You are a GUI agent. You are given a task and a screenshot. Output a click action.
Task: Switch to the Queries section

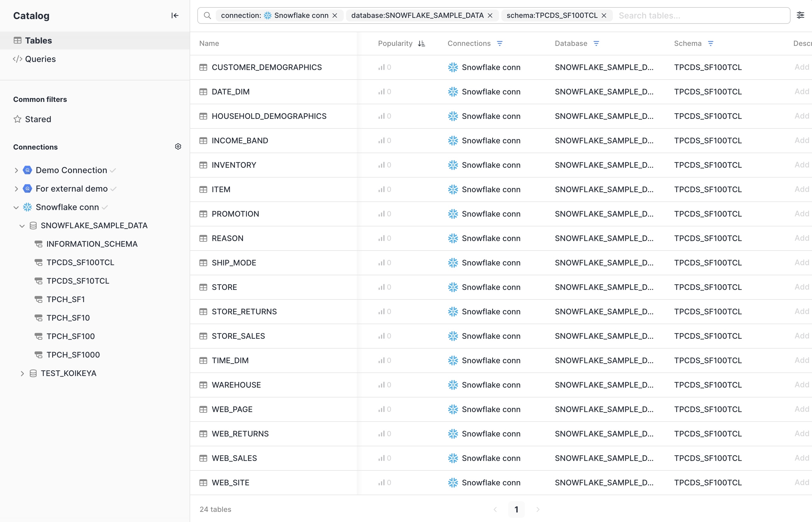pos(40,59)
